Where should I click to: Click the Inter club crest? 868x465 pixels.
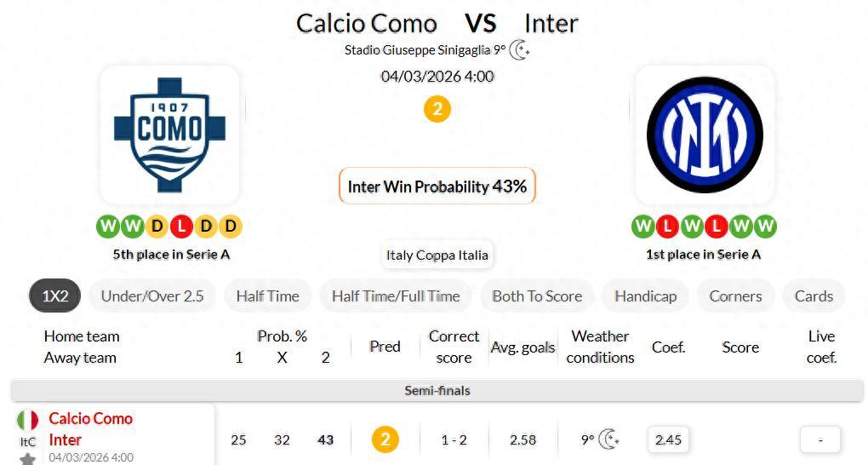coord(704,135)
